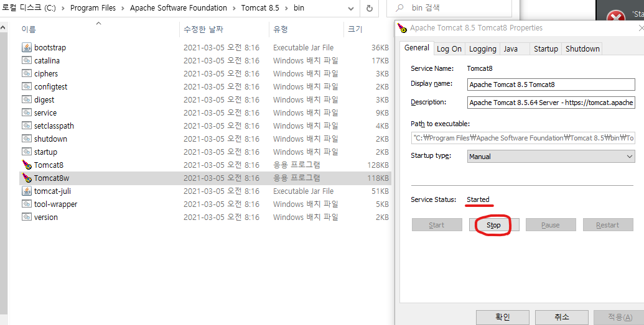Go to the Startup tab
Screen dimensions: 644x325
click(x=546, y=49)
